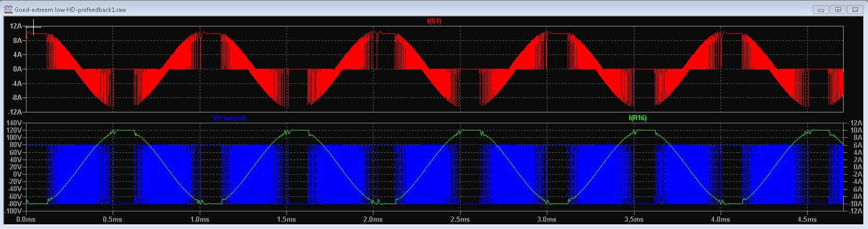Click the 20V voltage axis label
This screenshot has width=868, height=229.
[x=17, y=167]
